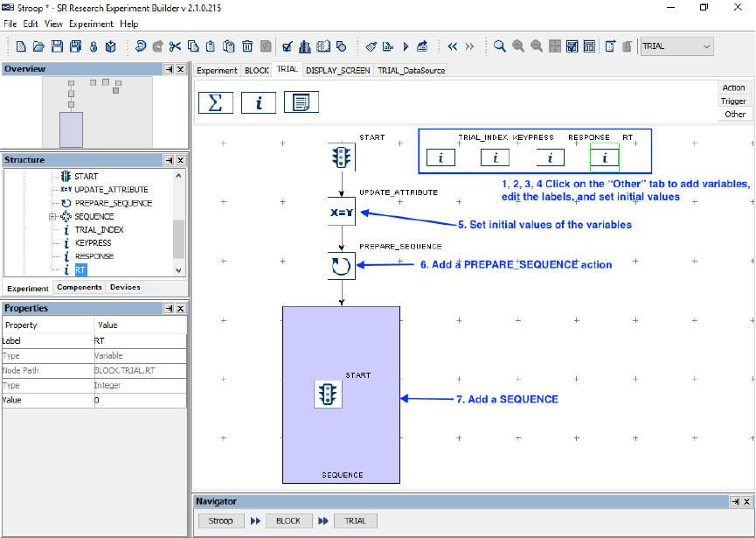Click the magnifier fit-to-view icon
The image size is (756, 538).
(500, 46)
